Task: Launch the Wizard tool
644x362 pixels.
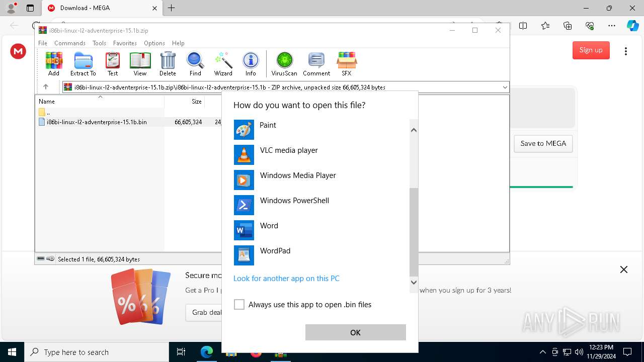Action: (x=223, y=63)
